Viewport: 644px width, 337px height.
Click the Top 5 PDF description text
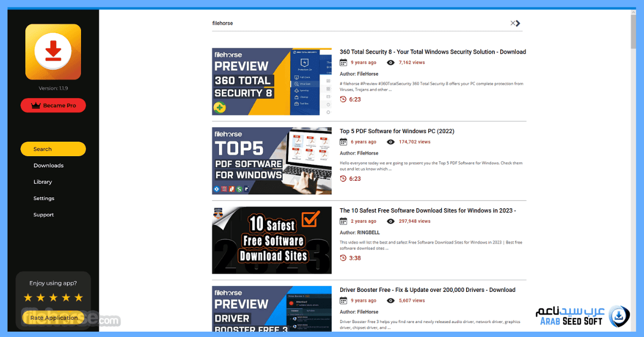pos(431,166)
